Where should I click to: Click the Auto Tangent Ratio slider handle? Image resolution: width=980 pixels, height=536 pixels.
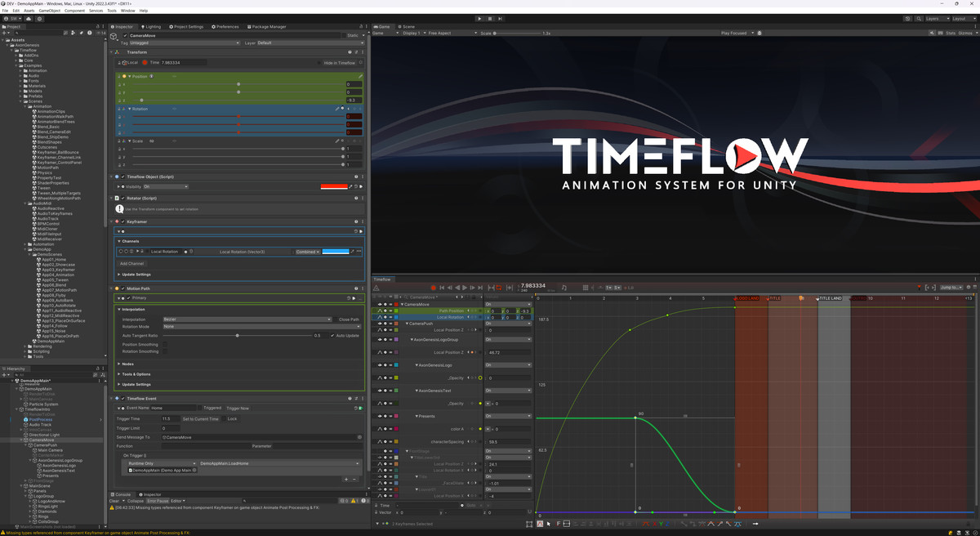238,336
